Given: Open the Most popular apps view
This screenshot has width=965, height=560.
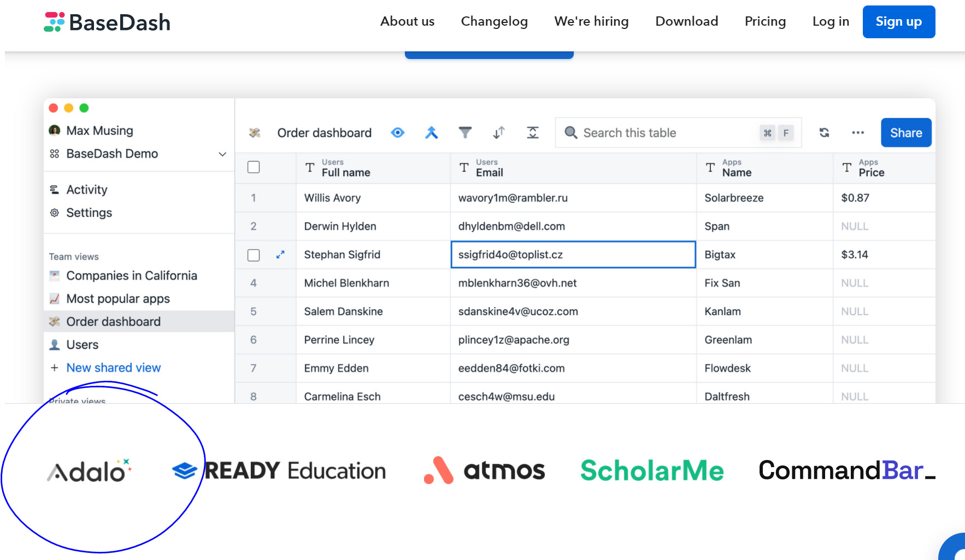Looking at the screenshot, I should pyautogui.click(x=118, y=299).
